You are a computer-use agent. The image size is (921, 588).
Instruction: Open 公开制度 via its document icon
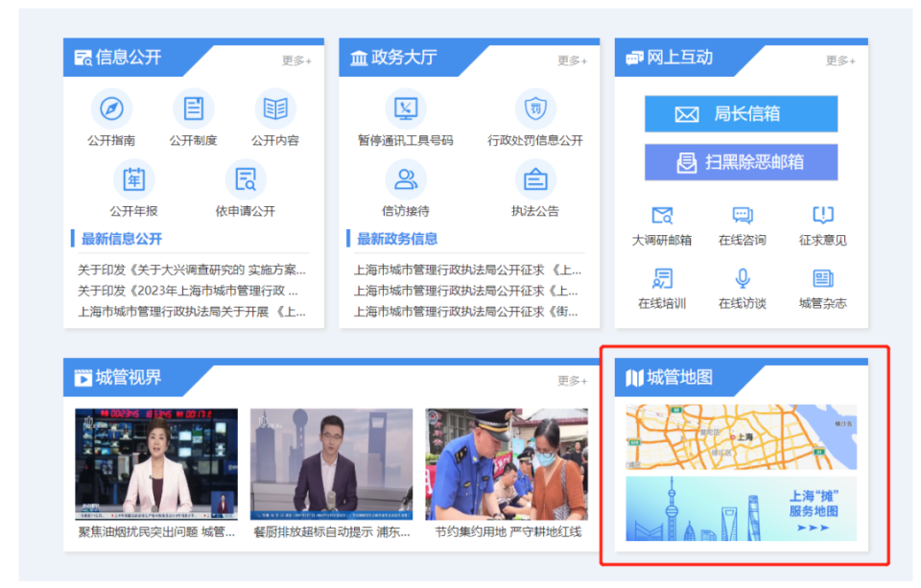(x=194, y=108)
